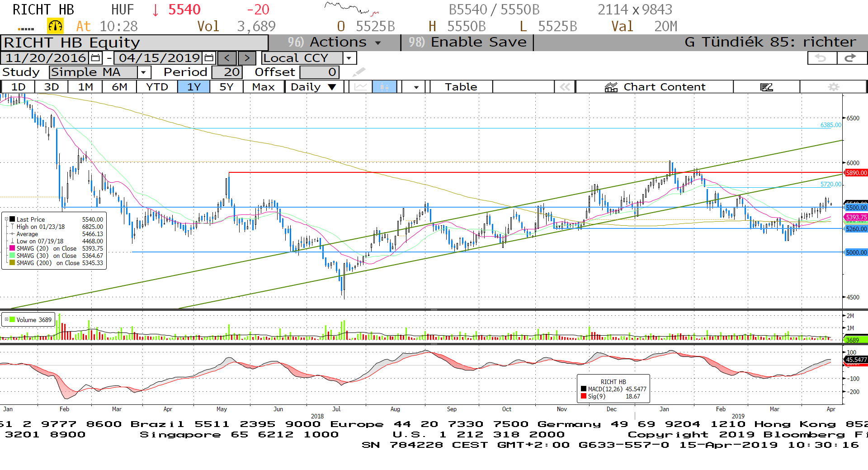This screenshot has height=470, width=868.
Task: Click the red Sig(9) legend swatch
Action: coord(584,396)
